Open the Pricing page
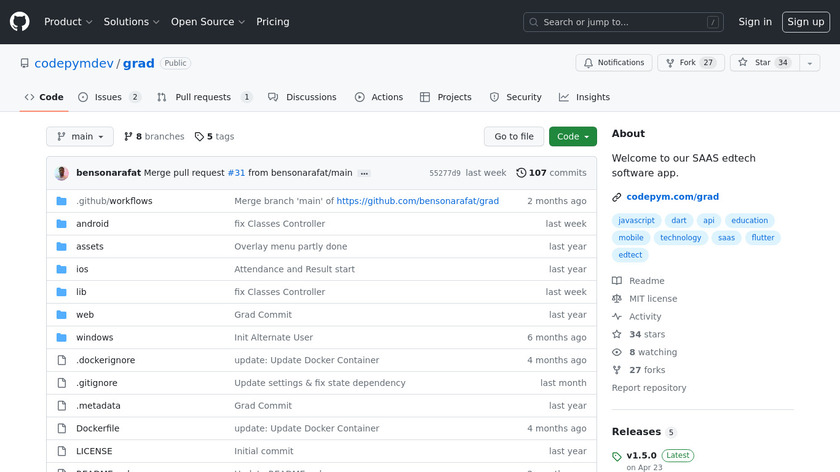The image size is (840, 472). pyautogui.click(x=273, y=22)
